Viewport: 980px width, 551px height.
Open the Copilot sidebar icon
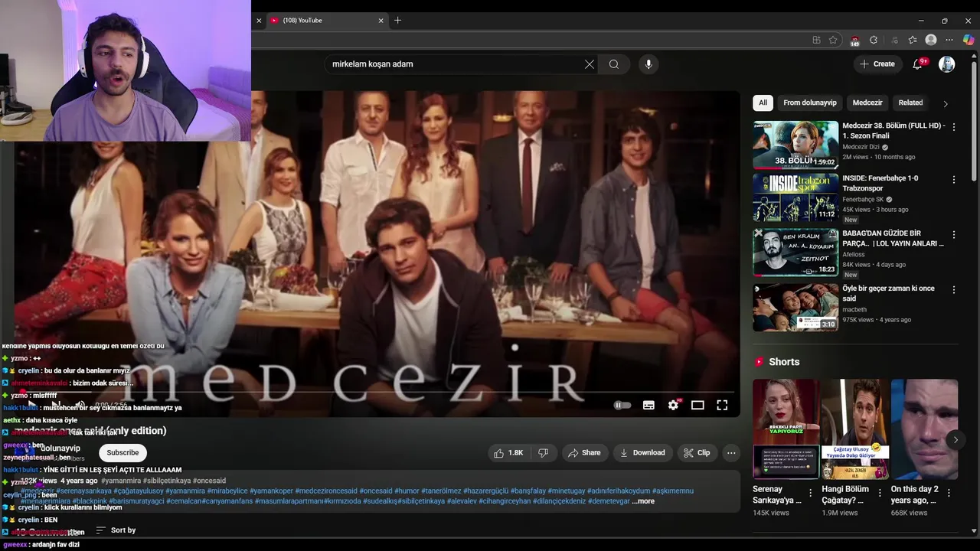tap(969, 40)
